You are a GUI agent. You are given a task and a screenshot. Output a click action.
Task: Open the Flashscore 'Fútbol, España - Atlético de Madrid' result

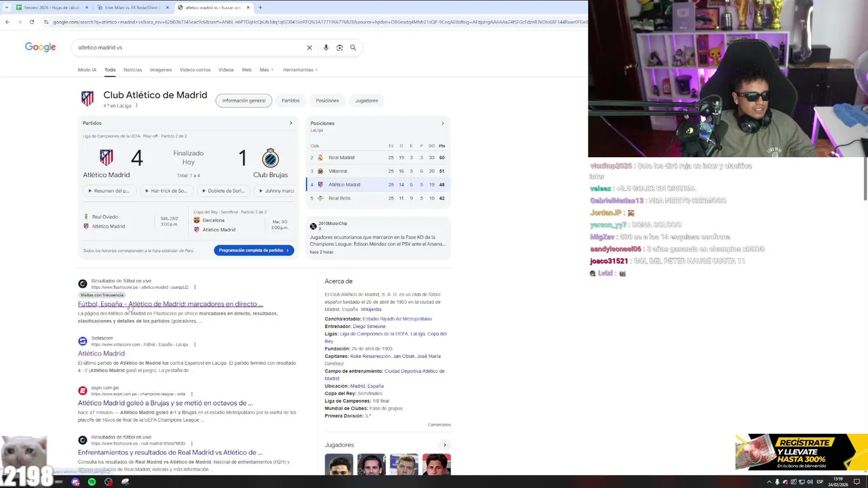pyautogui.click(x=170, y=304)
